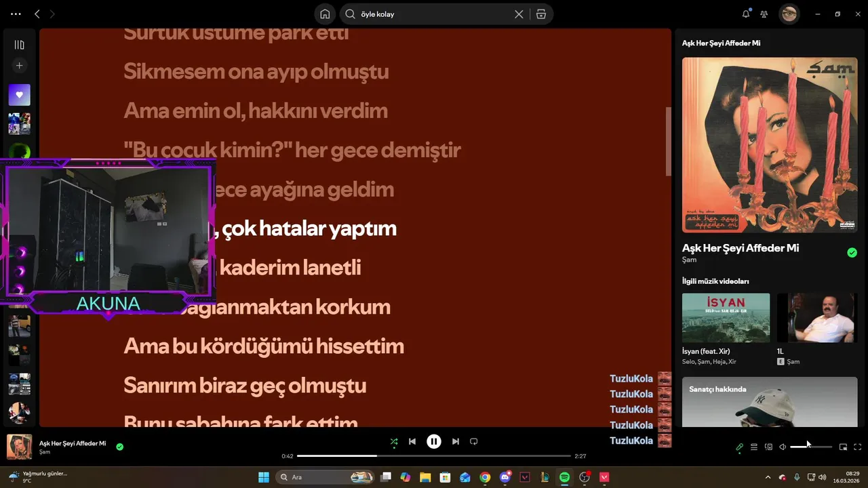This screenshot has width=868, height=488.
Task: Open artist Şam below right panel title
Action: (689, 260)
